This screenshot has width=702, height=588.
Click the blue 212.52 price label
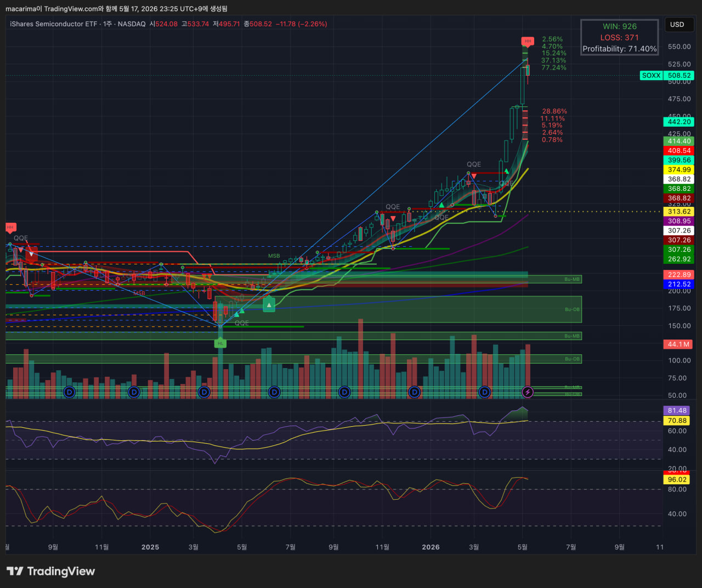[679, 285]
